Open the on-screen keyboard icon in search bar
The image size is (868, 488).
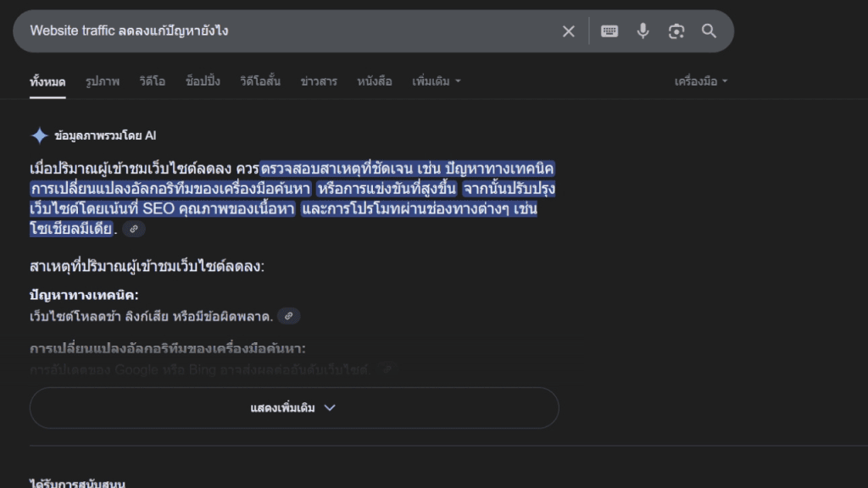coord(610,30)
